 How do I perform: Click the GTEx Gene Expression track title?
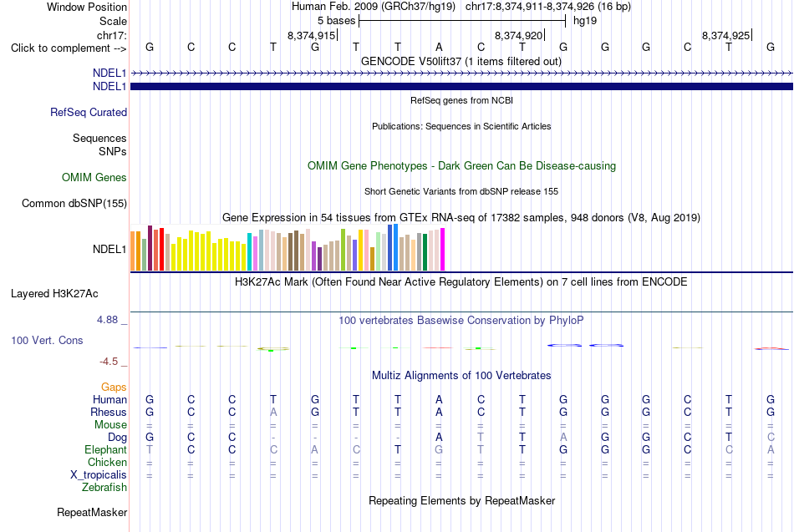pyautogui.click(x=461, y=218)
